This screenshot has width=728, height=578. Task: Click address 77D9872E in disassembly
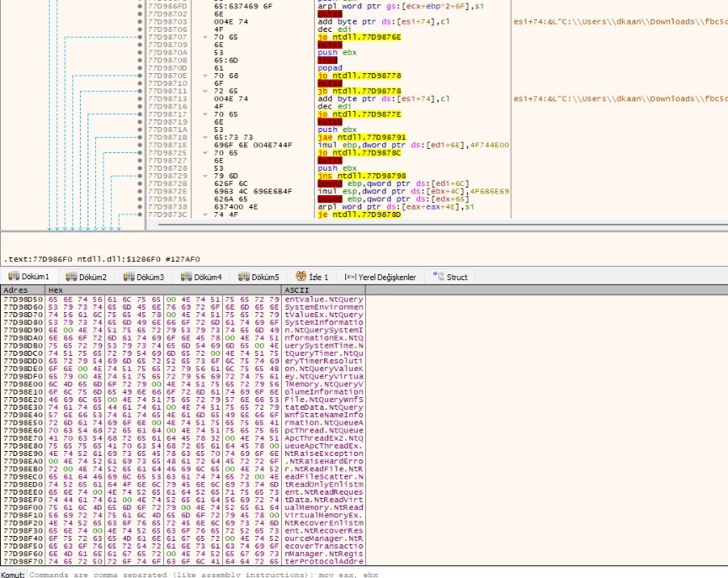(x=167, y=191)
